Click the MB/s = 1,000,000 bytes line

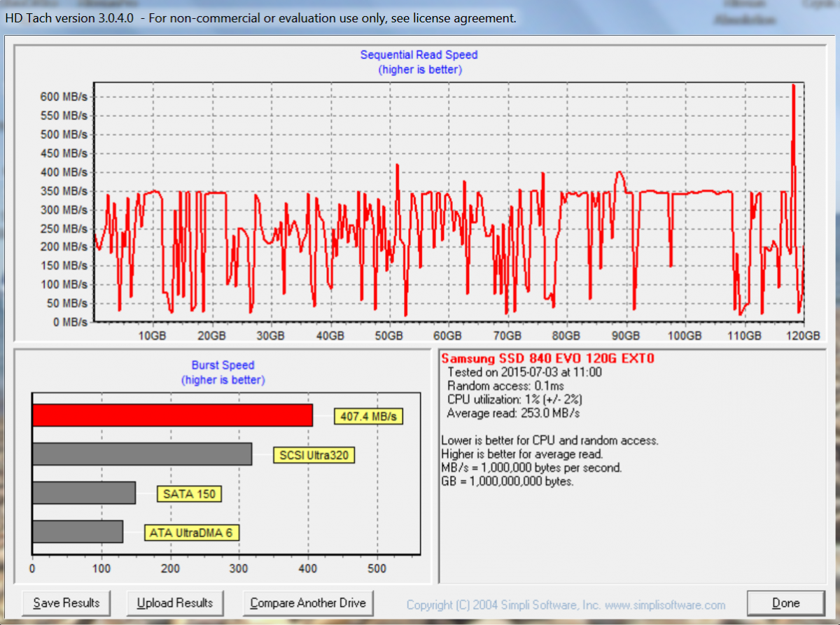531,468
